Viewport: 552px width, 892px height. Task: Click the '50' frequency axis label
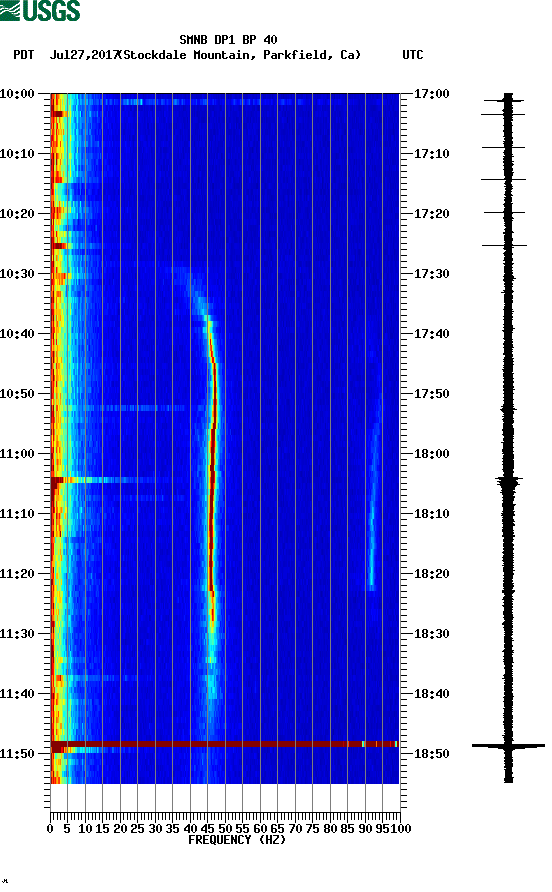pyautogui.click(x=225, y=829)
